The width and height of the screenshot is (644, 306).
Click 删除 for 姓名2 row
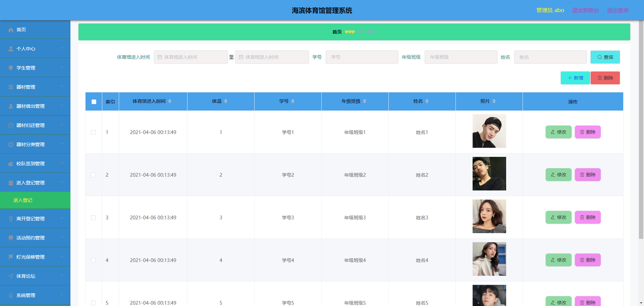[x=588, y=175]
